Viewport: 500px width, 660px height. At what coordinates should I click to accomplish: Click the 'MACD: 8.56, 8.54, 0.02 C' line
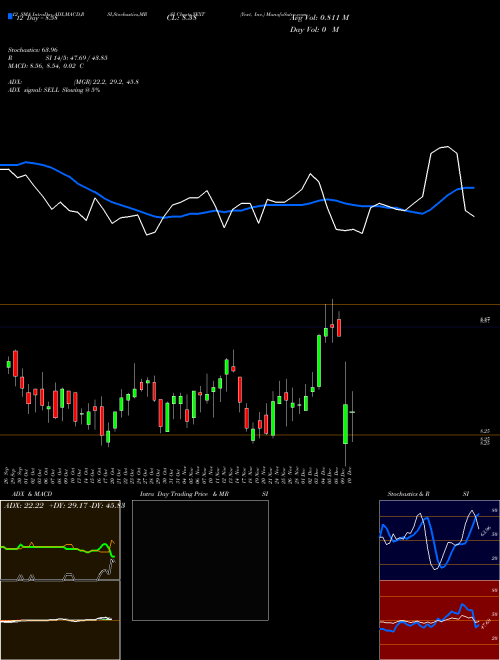tap(45, 66)
